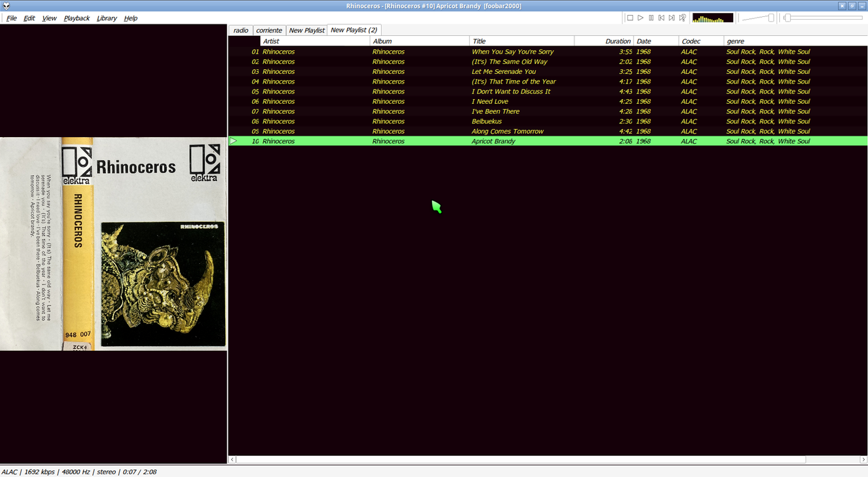Select track (It's) The Same Old Way

click(x=548, y=62)
